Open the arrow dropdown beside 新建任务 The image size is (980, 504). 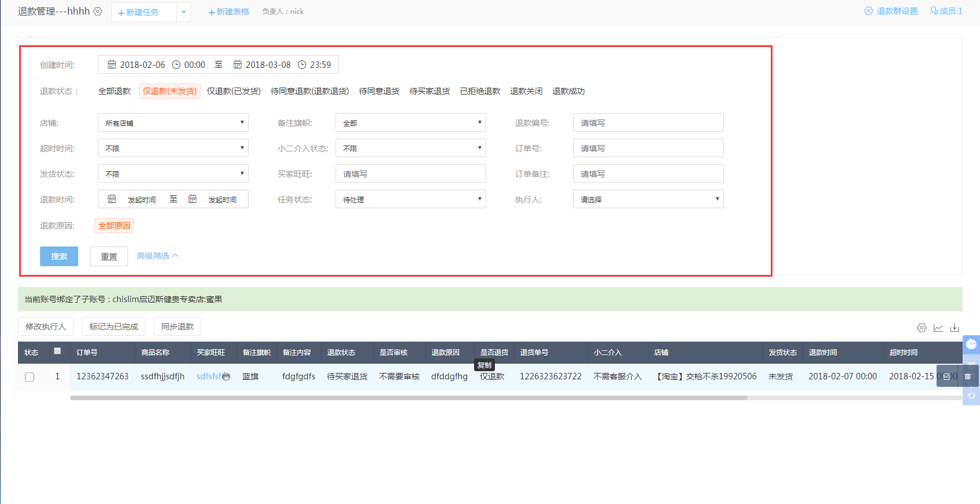(x=184, y=12)
